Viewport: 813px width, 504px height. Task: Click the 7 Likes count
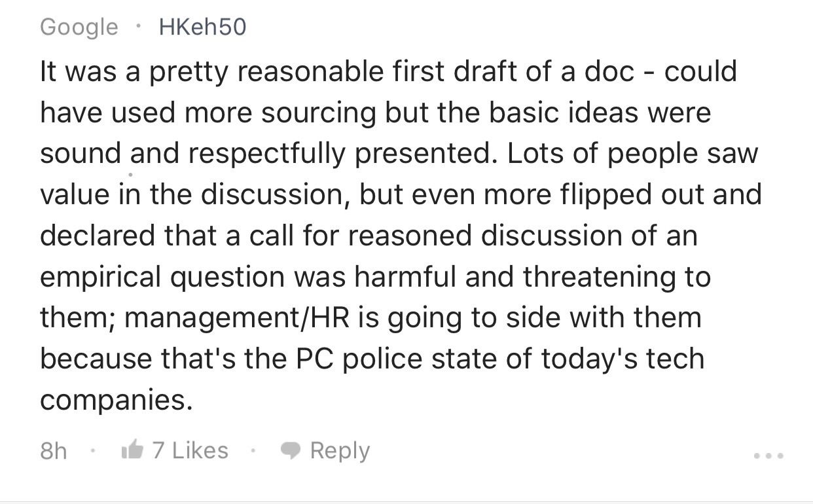pos(190,450)
